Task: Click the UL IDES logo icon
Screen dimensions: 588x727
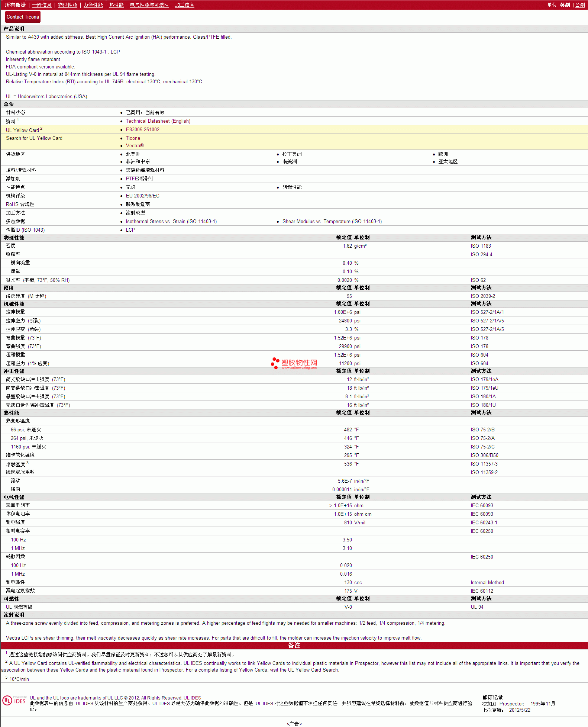Action: [x=14, y=701]
